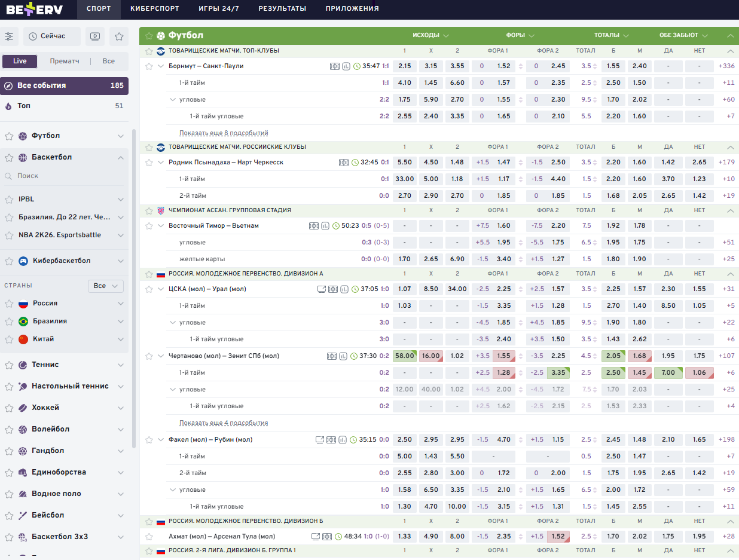Open statistics chart for Борнмут – Санкт-Паули
Image resolution: width=739 pixels, height=560 pixels.
tap(346, 66)
